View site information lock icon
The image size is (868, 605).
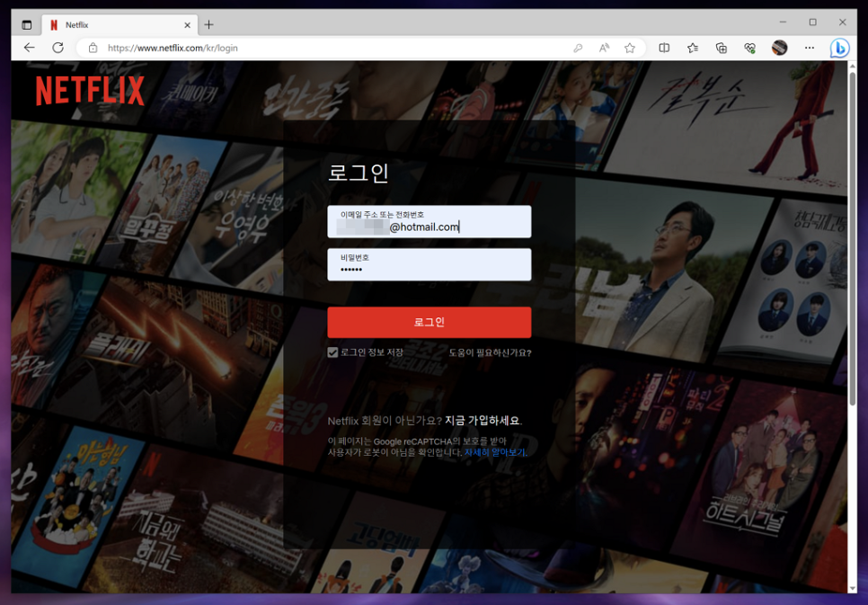[x=93, y=49]
